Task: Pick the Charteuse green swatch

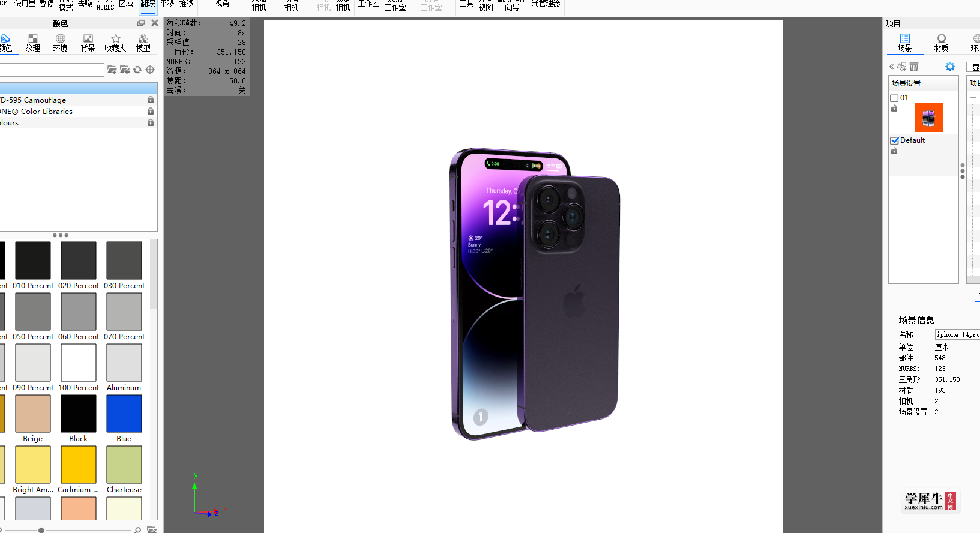Action: [124, 465]
